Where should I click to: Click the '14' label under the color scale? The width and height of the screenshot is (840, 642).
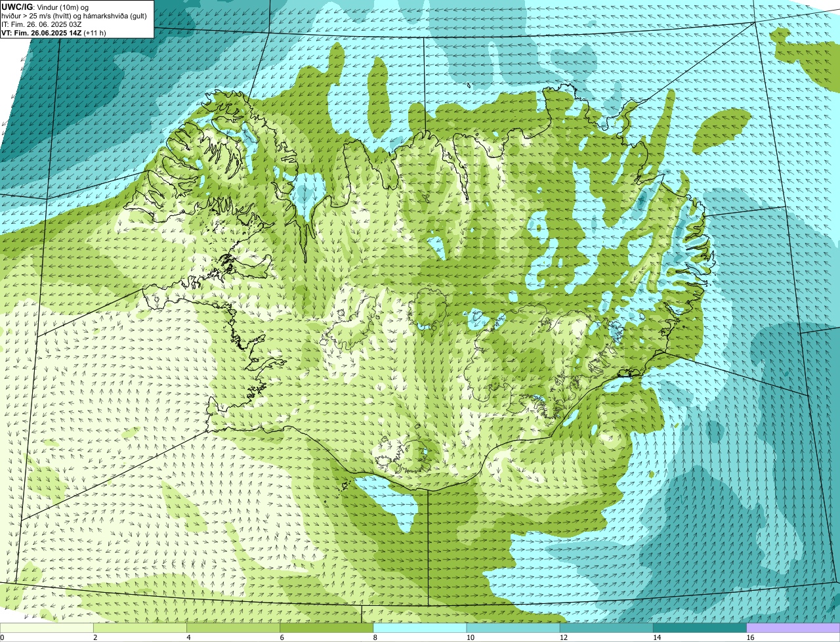pos(656,637)
